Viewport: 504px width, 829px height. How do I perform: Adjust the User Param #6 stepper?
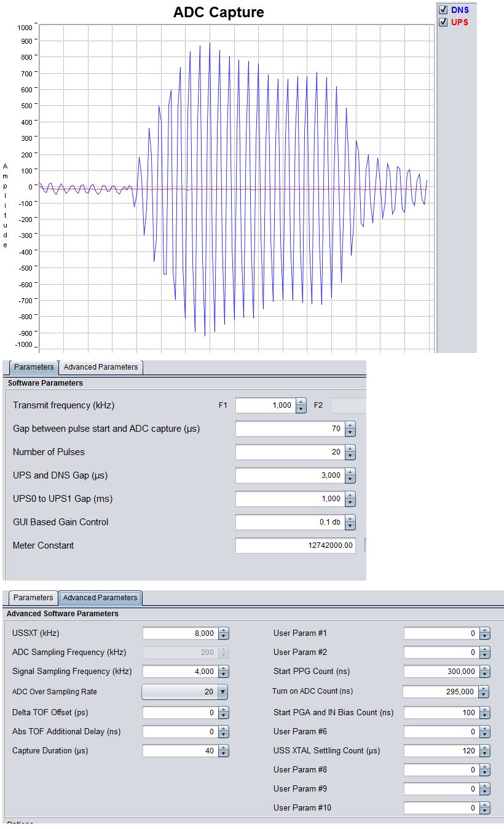click(x=485, y=732)
